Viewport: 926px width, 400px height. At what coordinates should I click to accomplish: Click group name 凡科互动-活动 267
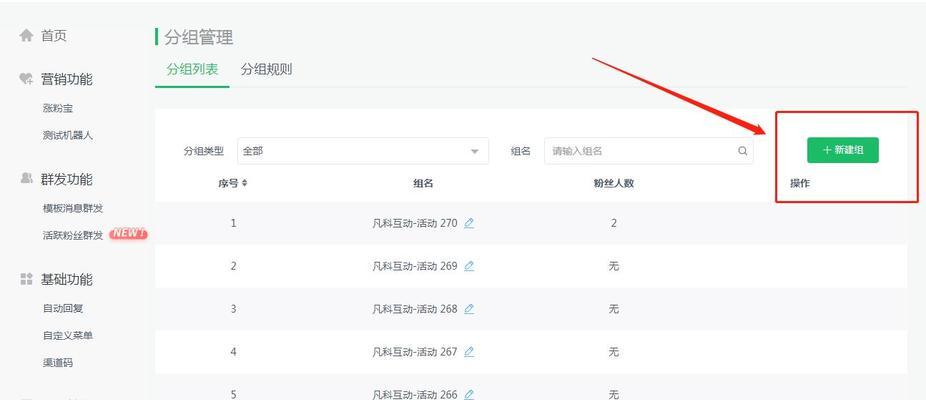point(415,352)
